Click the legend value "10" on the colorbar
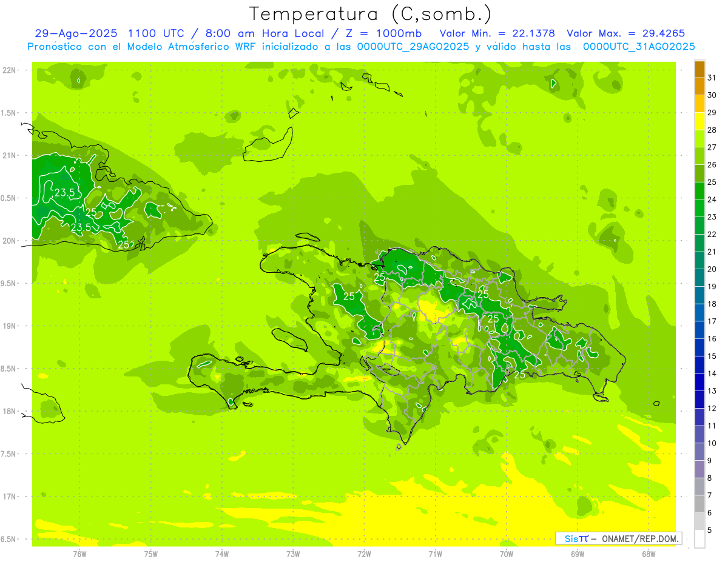728x562 pixels. coord(712,443)
